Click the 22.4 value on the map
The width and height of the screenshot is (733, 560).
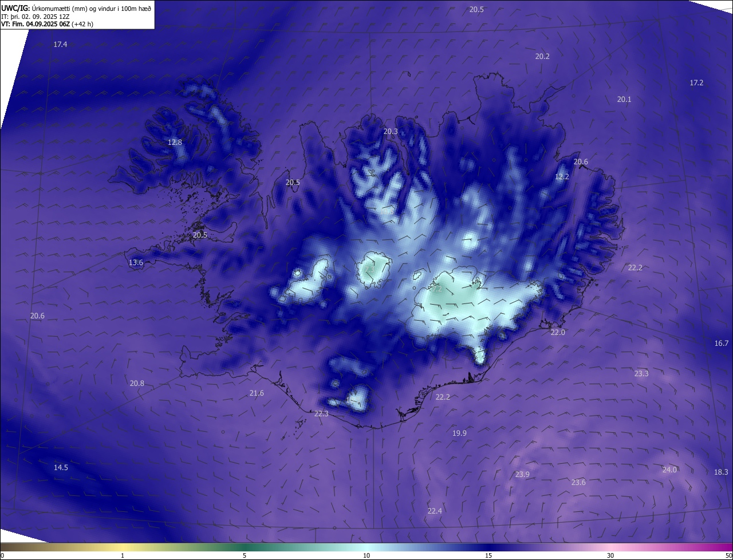pos(435,511)
